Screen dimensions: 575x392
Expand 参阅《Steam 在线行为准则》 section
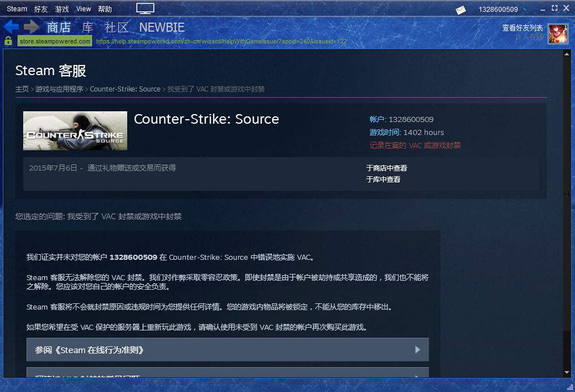228,350
